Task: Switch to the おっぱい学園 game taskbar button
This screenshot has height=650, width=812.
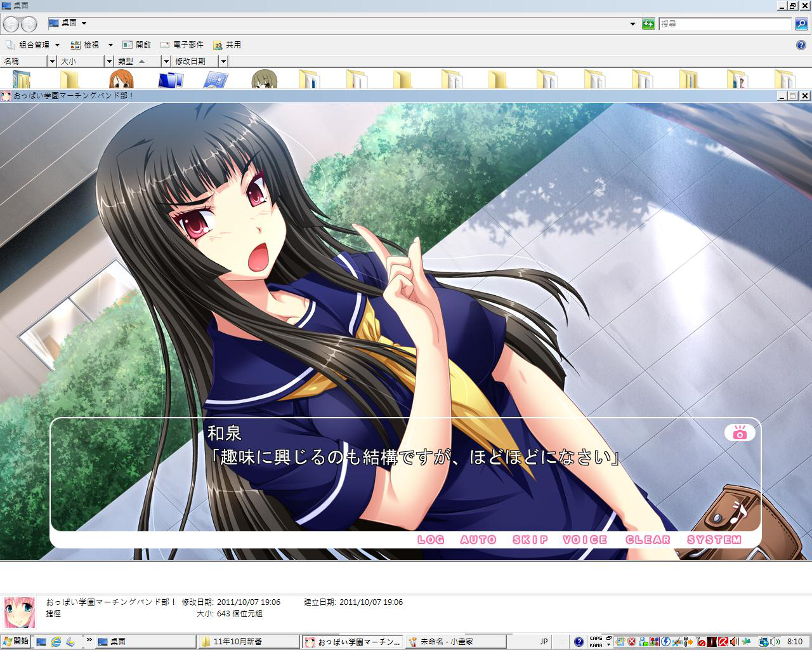Action: tap(352, 642)
